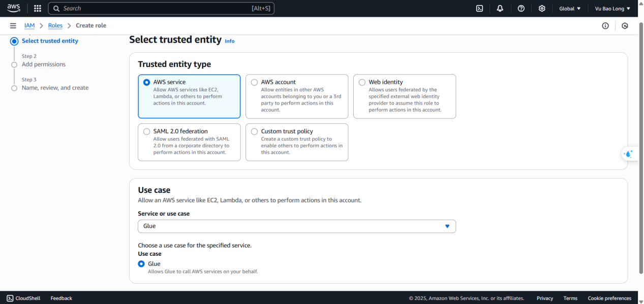Select the AWS account radio option

point(255,82)
